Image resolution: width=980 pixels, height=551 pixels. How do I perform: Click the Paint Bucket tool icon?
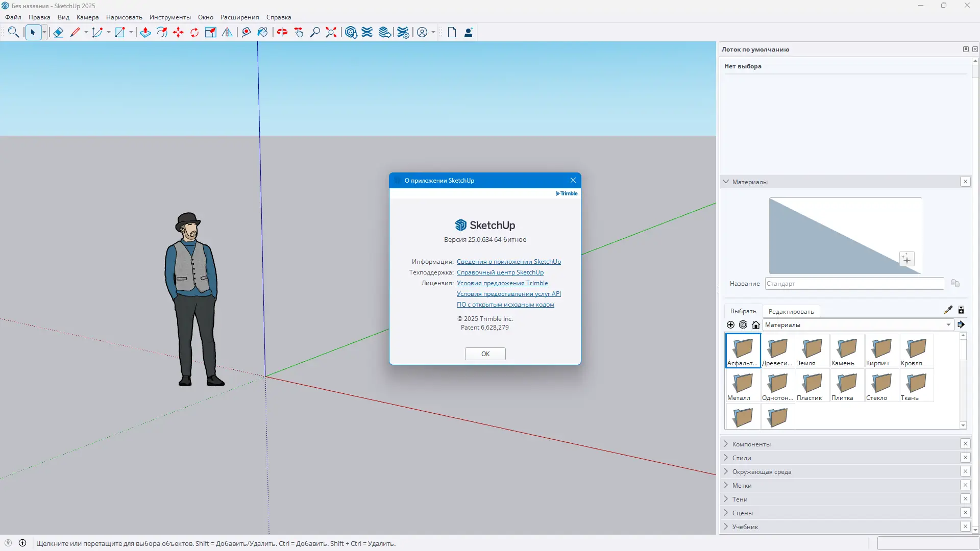pos(262,33)
